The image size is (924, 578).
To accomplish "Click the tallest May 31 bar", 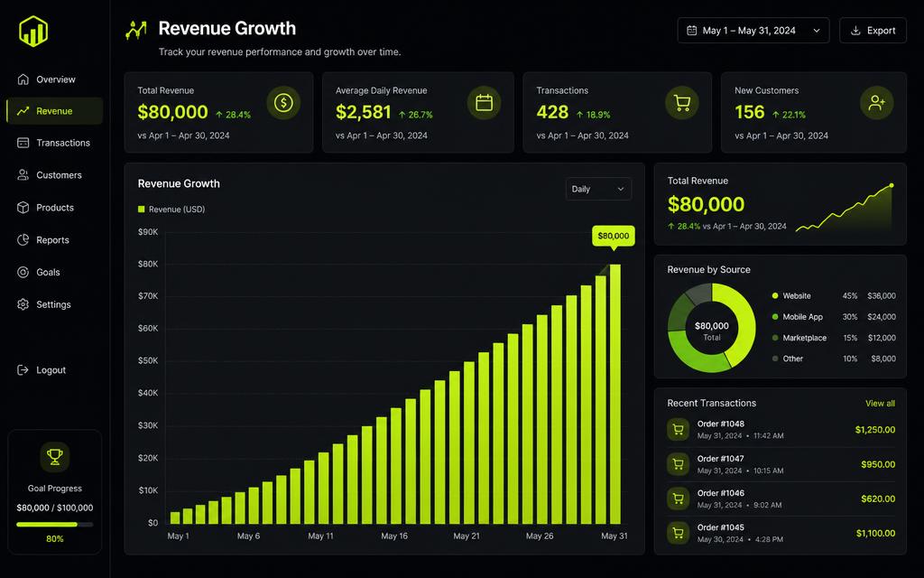I will pos(614,394).
